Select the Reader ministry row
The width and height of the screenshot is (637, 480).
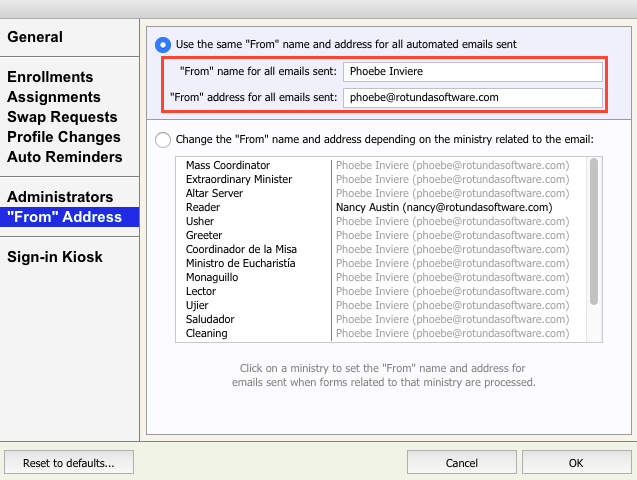380,207
